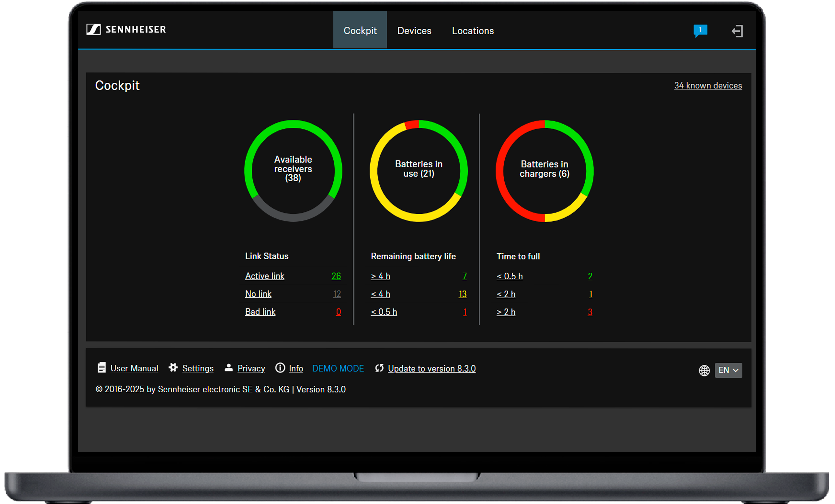Switch to the Devices tab
The height and width of the screenshot is (504, 835).
click(414, 30)
